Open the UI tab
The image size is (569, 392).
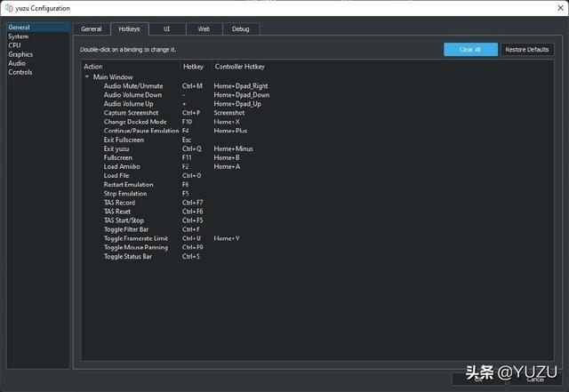point(167,29)
